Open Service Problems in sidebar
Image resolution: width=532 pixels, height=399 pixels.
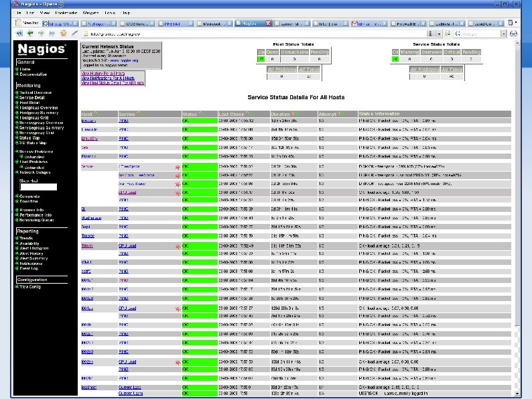tap(36, 152)
